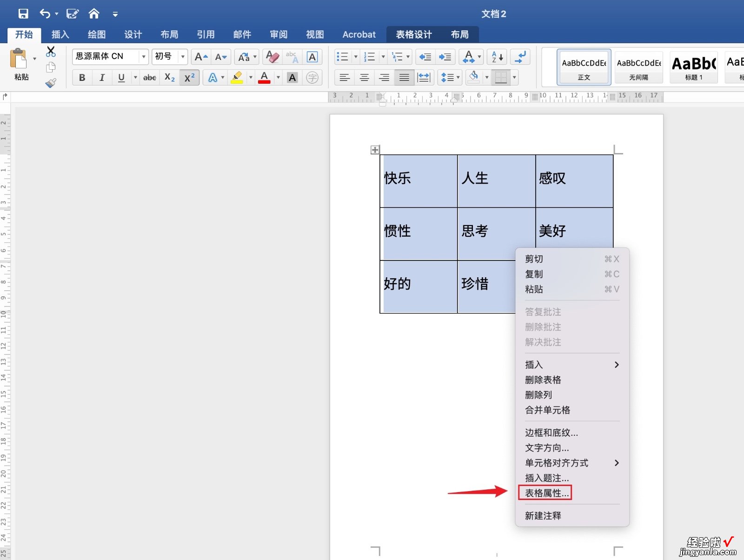Toggle strikethrough abc formatting

click(149, 78)
